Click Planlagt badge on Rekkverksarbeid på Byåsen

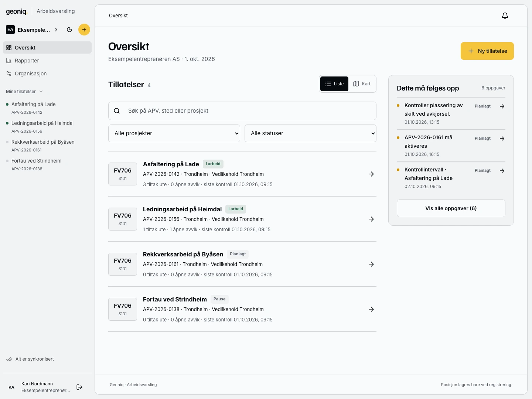tap(238, 254)
